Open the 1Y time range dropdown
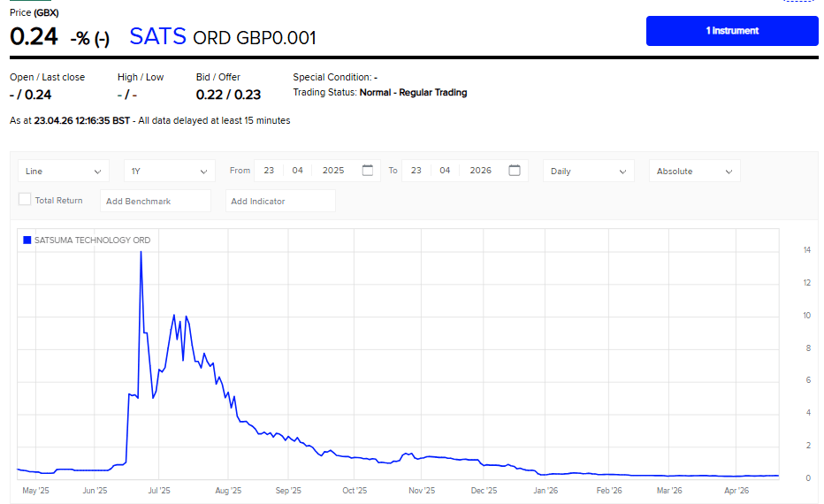Screen dimensions: 824x504 pos(169,172)
